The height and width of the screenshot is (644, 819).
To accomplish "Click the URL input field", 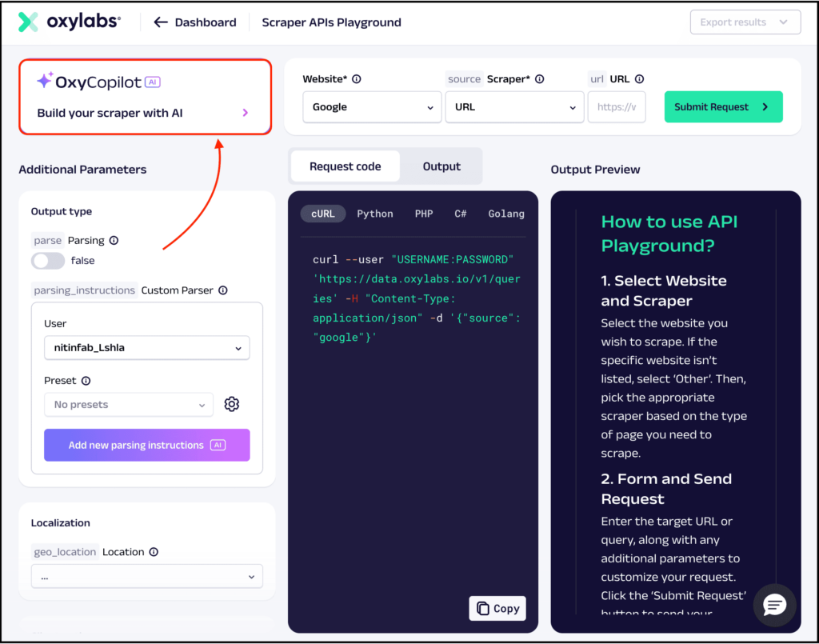I will tap(617, 107).
